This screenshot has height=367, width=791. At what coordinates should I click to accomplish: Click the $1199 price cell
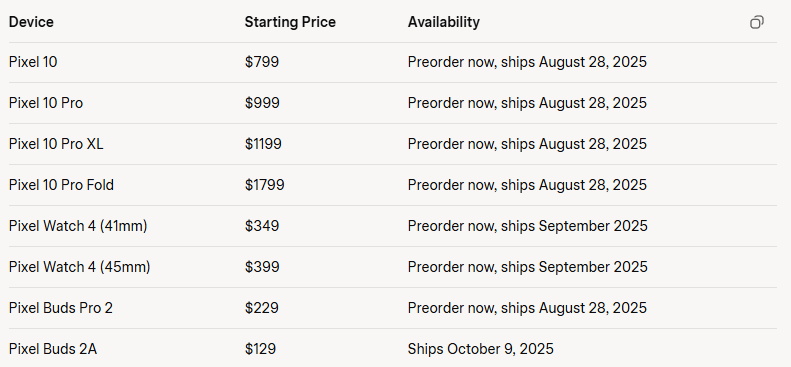(x=263, y=144)
